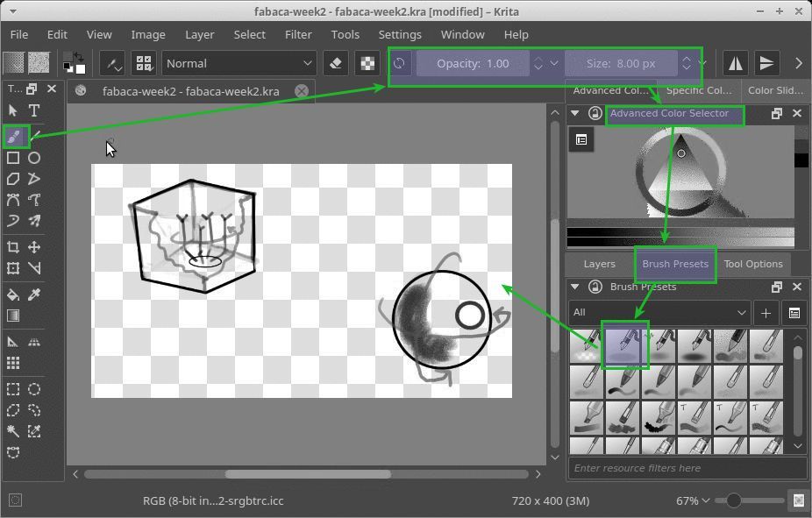Select the Grid tool
This screenshot has height=518, width=812.
(13, 363)
